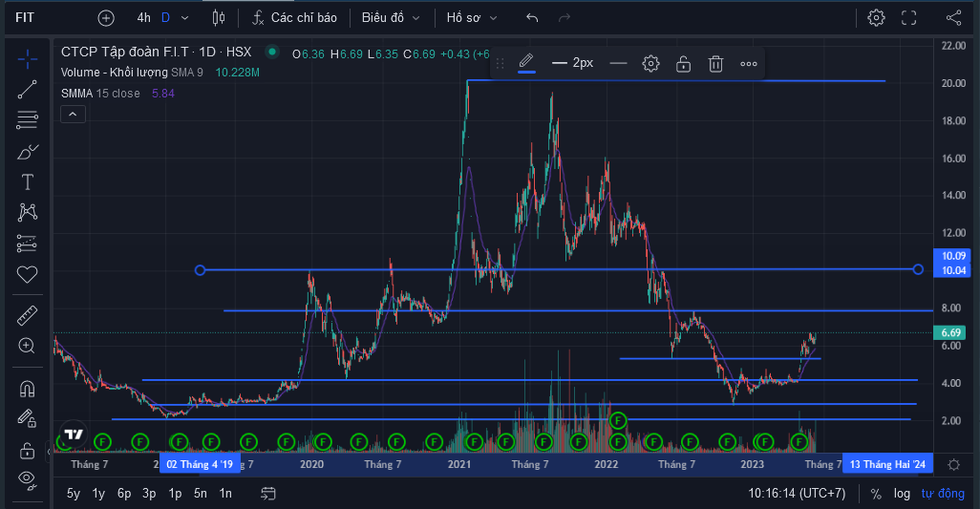
Task: Select the 1n date range
Action: (225, 494)
